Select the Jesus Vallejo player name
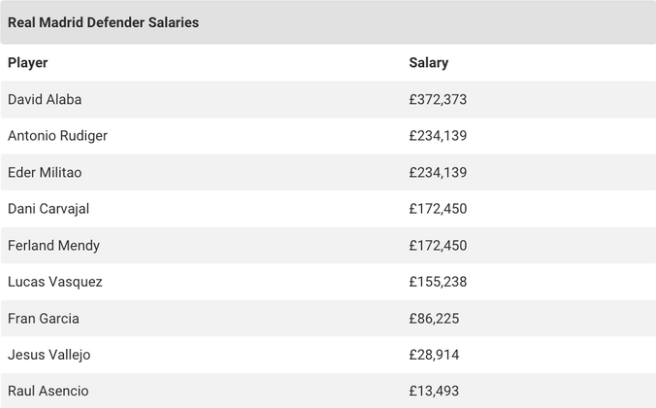 pos(48,355)
